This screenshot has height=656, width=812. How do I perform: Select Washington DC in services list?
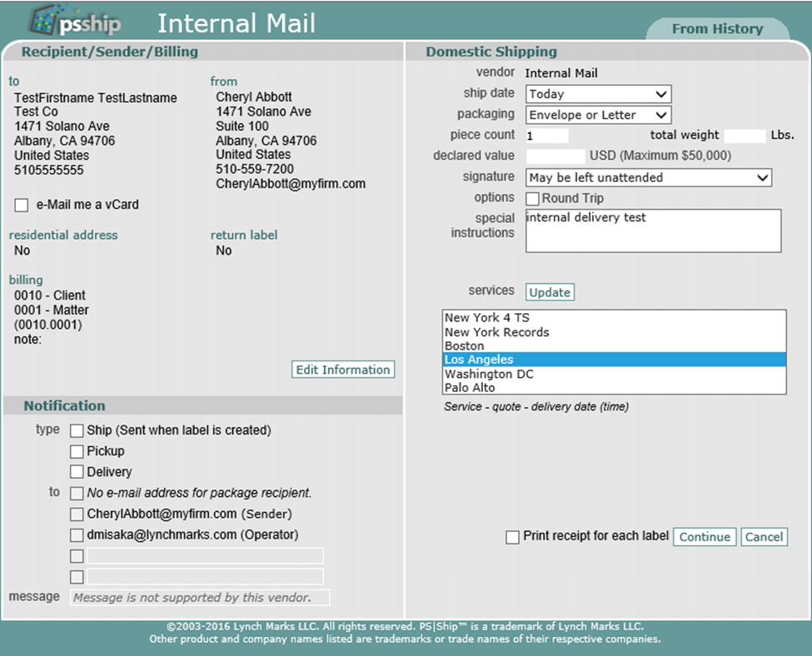(614, 374)
